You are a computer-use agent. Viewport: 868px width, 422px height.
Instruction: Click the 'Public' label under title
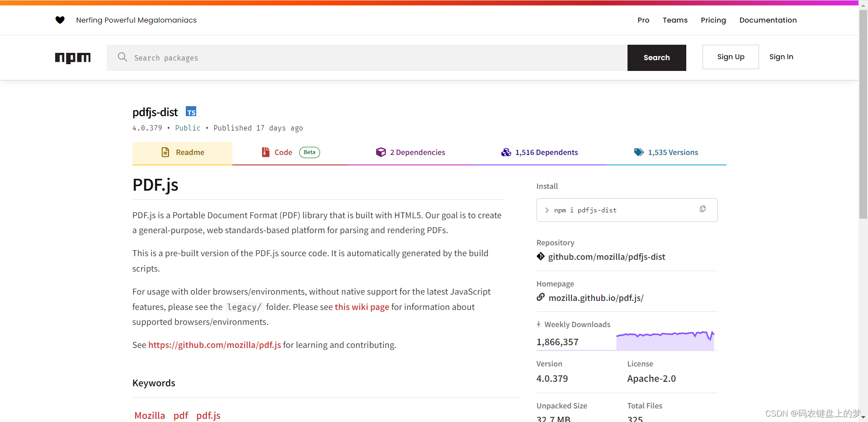point(188,128)
